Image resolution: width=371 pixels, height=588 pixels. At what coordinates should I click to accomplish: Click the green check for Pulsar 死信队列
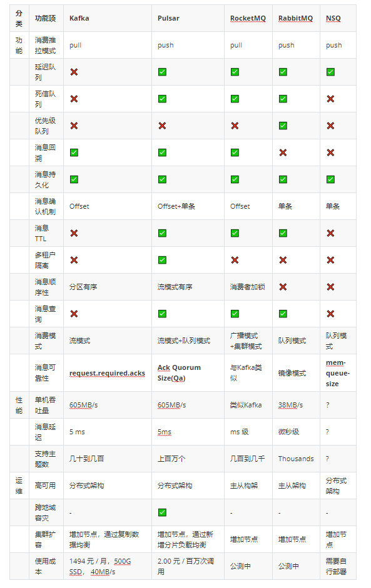[x=162, y=99]
